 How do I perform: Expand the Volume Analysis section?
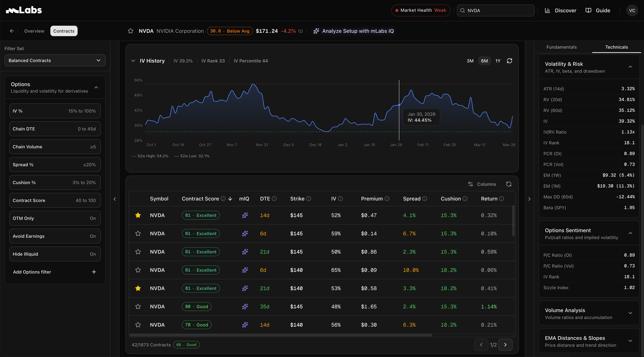pos(630,313)
